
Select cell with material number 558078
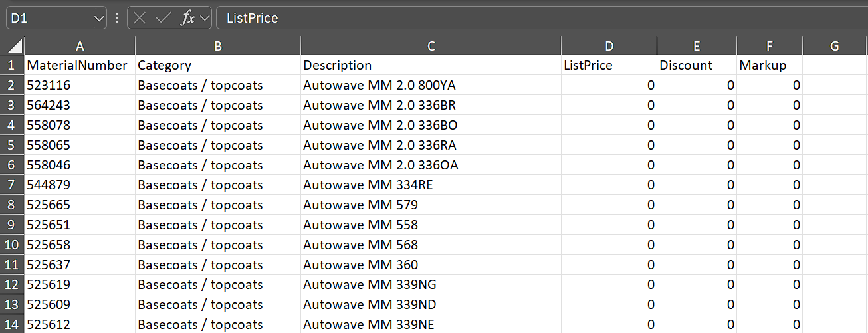coord(80,125)
